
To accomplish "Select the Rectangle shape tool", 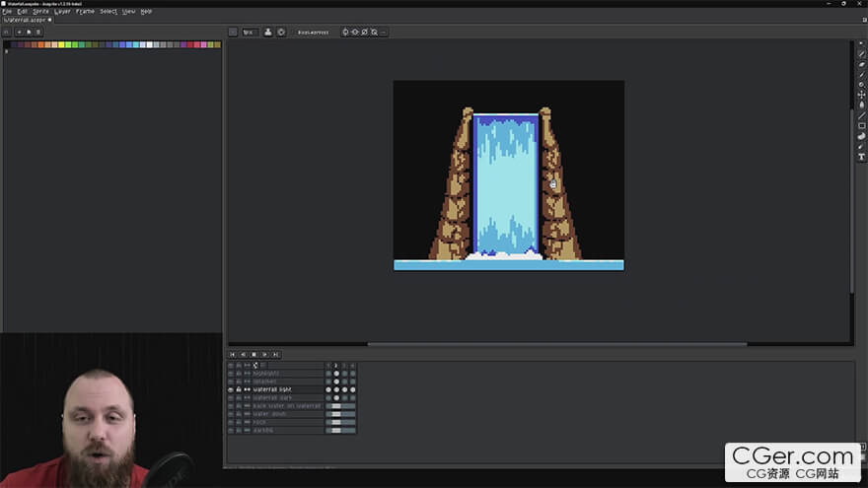I will [x=861, y=125].
